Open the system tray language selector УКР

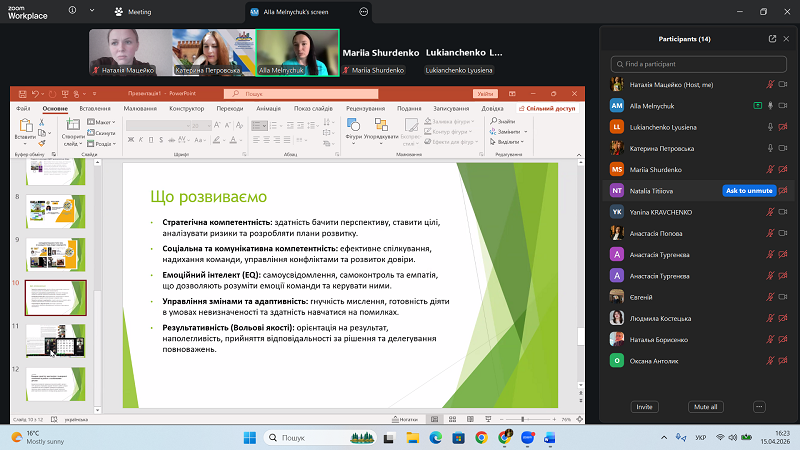700,438
